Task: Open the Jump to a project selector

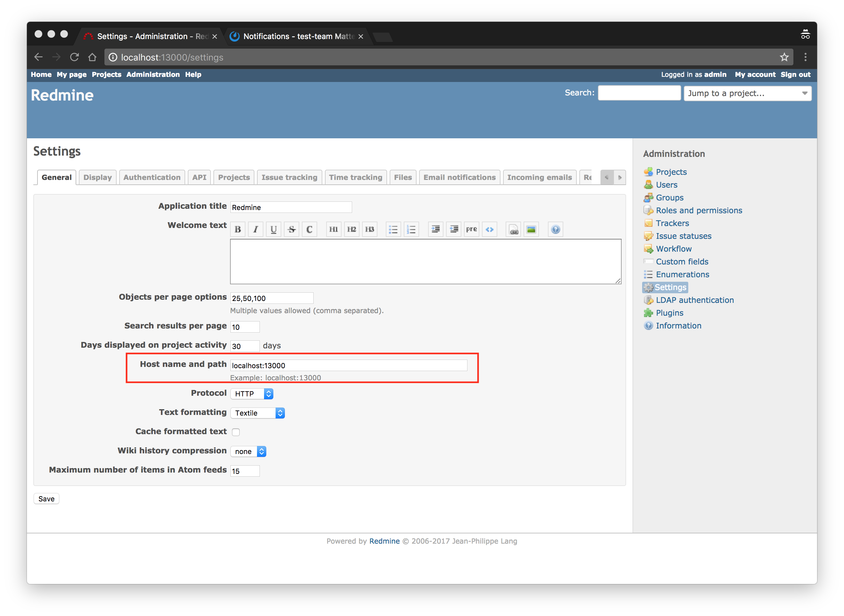Action: (747, 93)
